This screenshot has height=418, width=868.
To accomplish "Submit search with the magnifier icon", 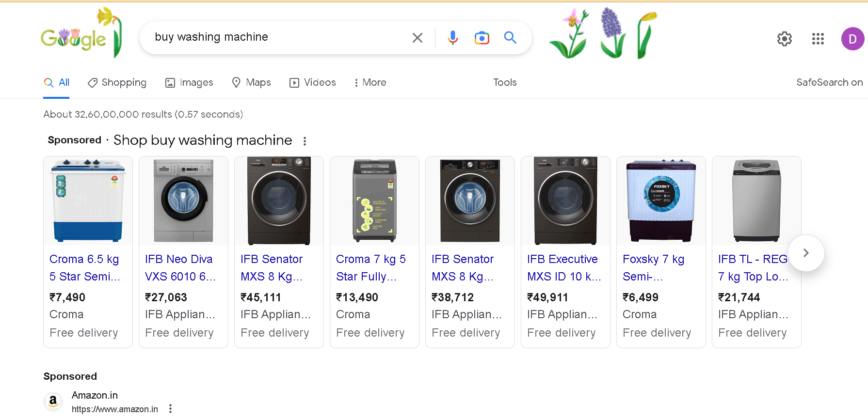I will [x=510, y=37].
